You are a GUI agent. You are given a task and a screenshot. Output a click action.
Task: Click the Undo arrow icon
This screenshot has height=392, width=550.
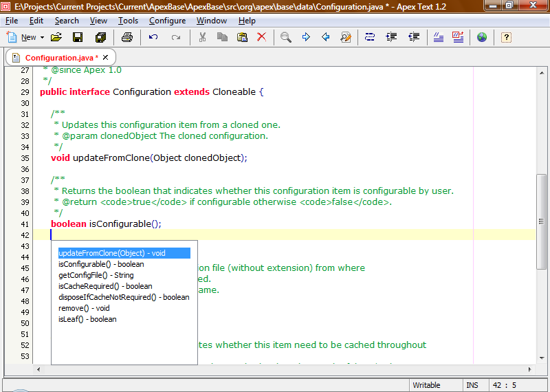153,37
